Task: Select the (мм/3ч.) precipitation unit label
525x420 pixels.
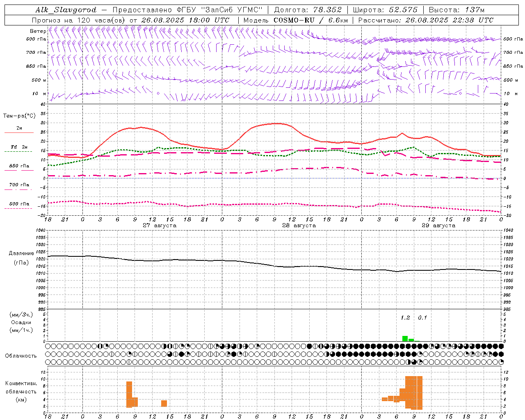Action: pos(21,315)
